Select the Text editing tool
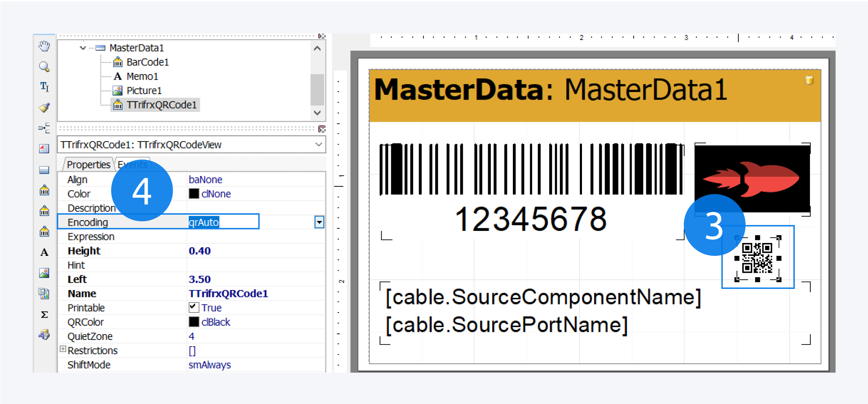 click(x=44, y=87)
